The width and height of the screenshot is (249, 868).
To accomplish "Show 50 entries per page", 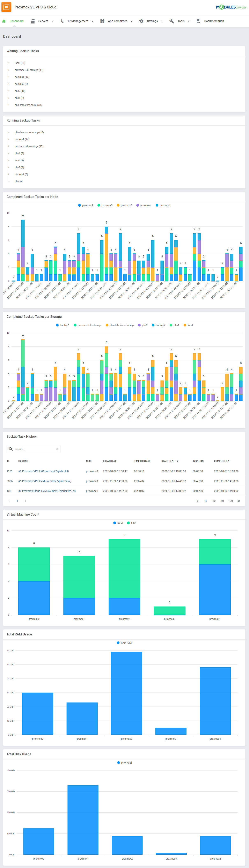I will pyautogui.click(x=222, y=501).
